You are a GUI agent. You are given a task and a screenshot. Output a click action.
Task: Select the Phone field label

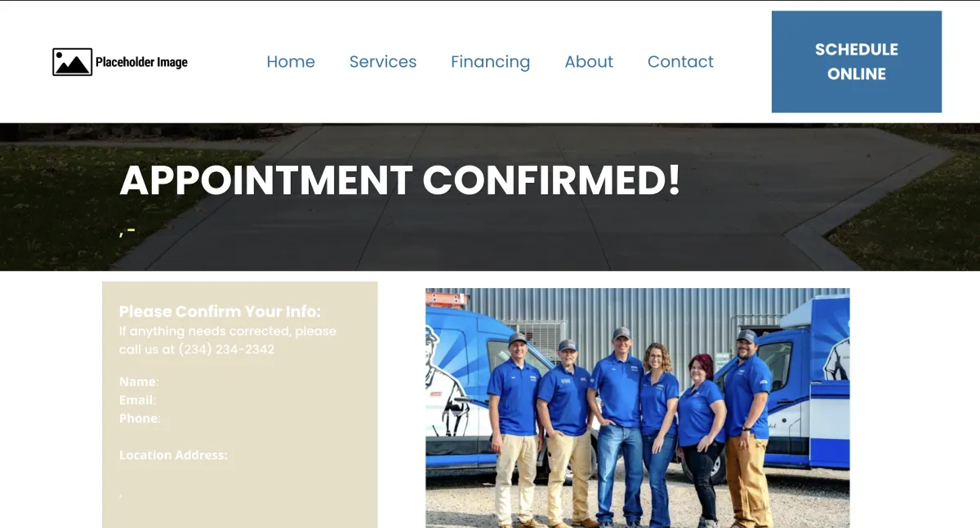(140, 418)
